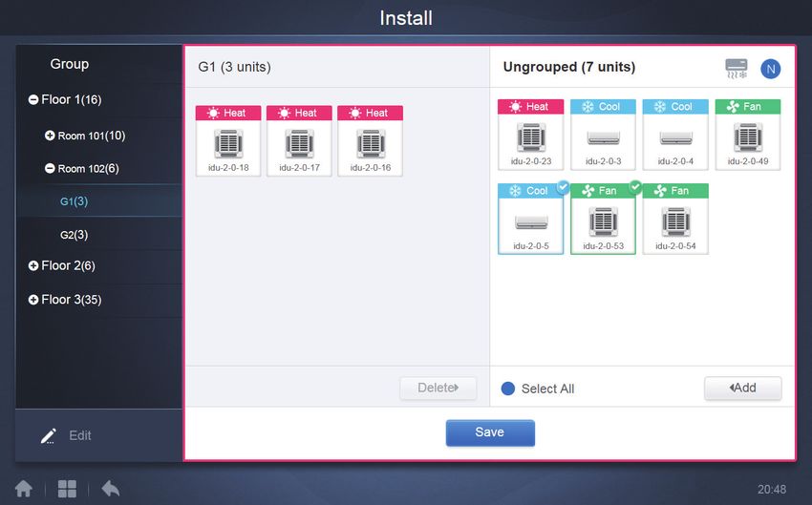This screenshot has height=505, width=812.
Task: Go to the Home screen icon
Action: click(24, 489)
